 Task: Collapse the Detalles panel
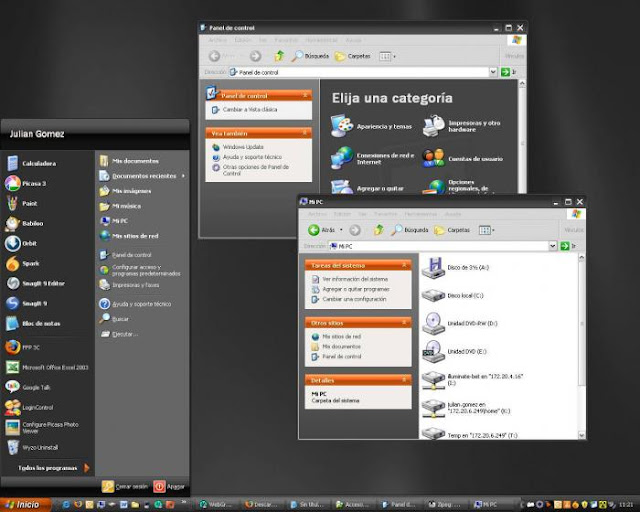[404, 380]
